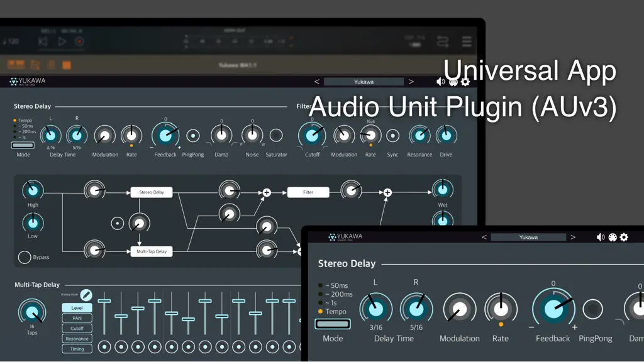This screenshot has width=644, height=362.
Task: Click the Mode button in small window
Action: (333, 324)
